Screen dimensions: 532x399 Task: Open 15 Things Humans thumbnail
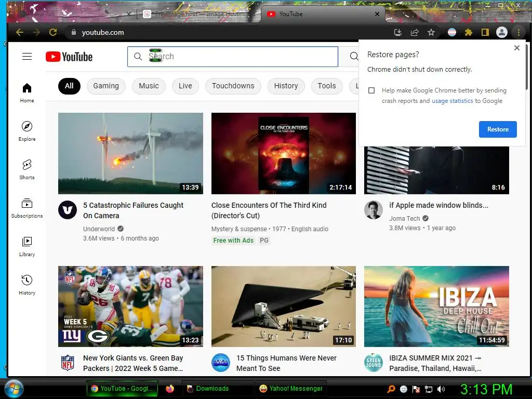coord(284,307)
